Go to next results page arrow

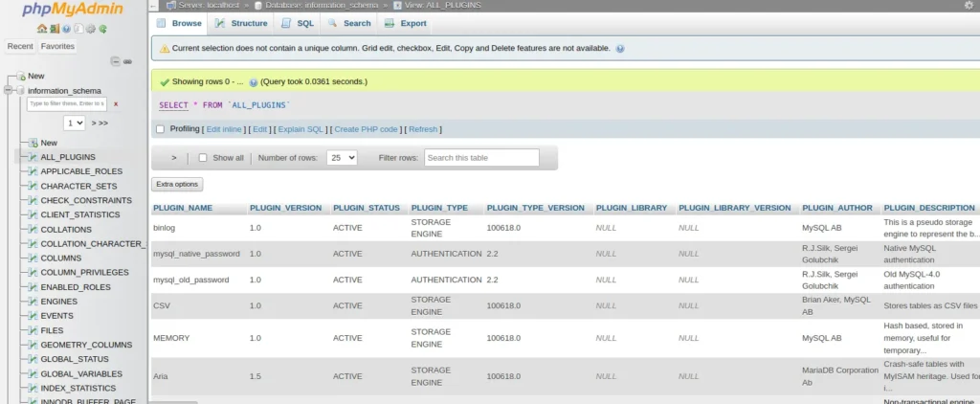pos(174,158)
